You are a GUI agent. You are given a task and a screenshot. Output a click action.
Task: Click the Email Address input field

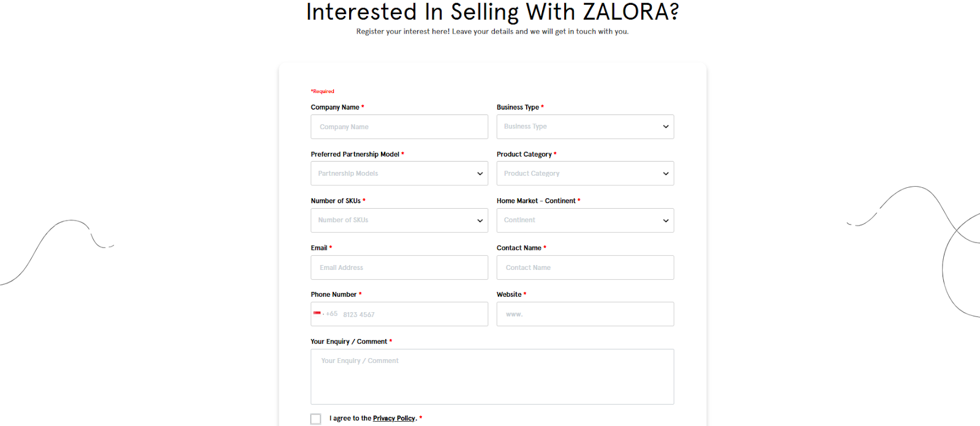click(x=399, y=267)
